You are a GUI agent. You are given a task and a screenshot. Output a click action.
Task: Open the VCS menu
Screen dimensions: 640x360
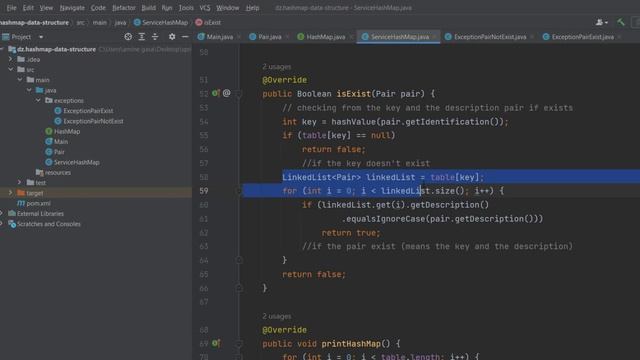(205, 8)
